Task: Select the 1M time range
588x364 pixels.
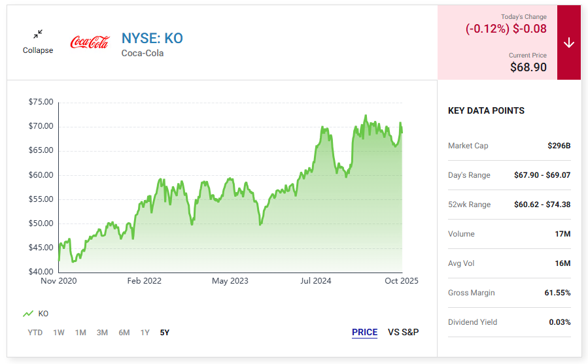Action: 80,333
